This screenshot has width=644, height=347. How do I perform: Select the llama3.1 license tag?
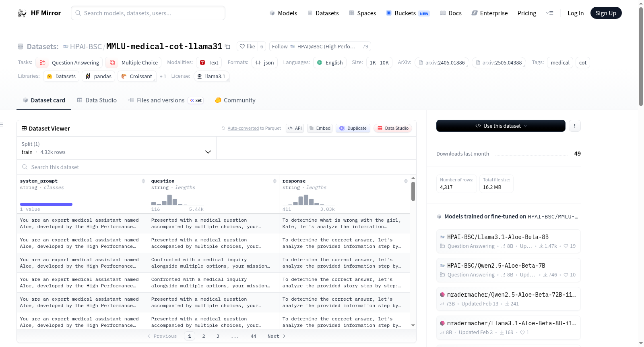(x=211, y=76)
